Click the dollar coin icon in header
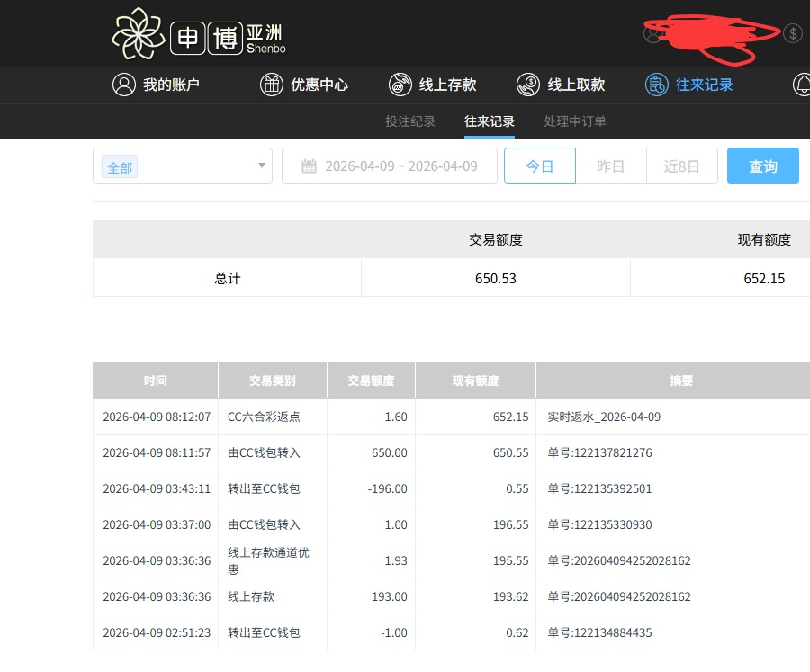This screenshot has height=672, width=810. [792, 34]
